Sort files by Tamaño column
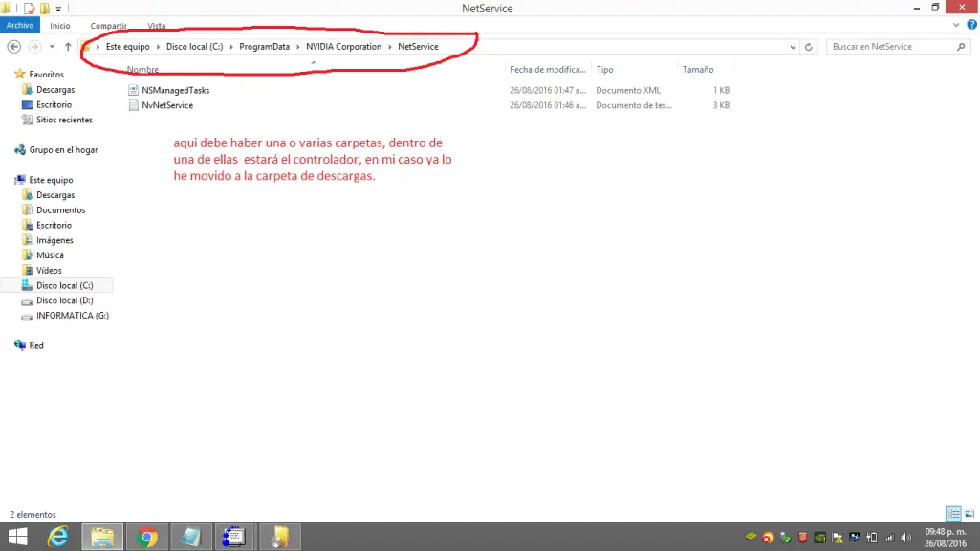980x551 pixels. point(698,70)
